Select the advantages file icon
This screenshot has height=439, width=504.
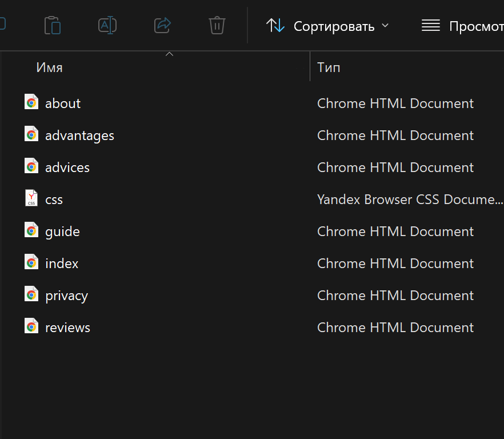point(31,134)
